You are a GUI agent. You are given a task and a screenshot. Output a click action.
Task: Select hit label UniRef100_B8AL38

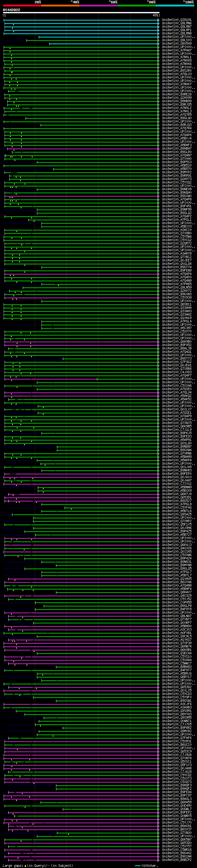(x=177, y=349)
